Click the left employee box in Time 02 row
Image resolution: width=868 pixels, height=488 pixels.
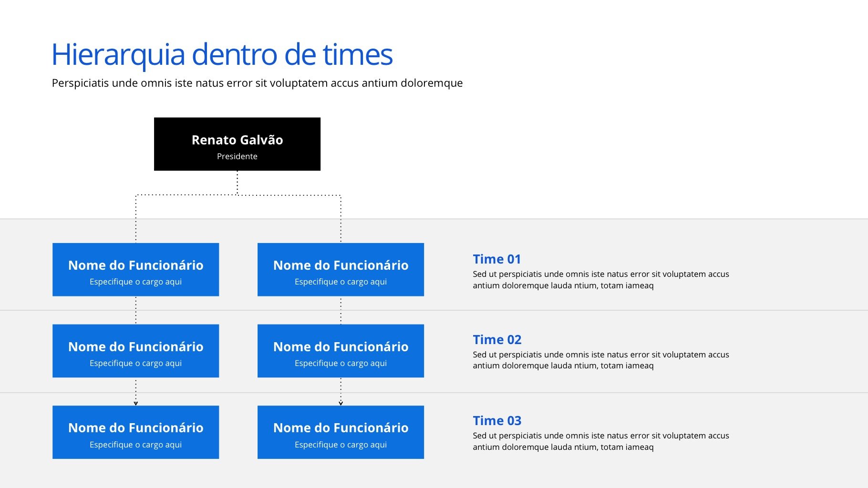tap(135, 351)
